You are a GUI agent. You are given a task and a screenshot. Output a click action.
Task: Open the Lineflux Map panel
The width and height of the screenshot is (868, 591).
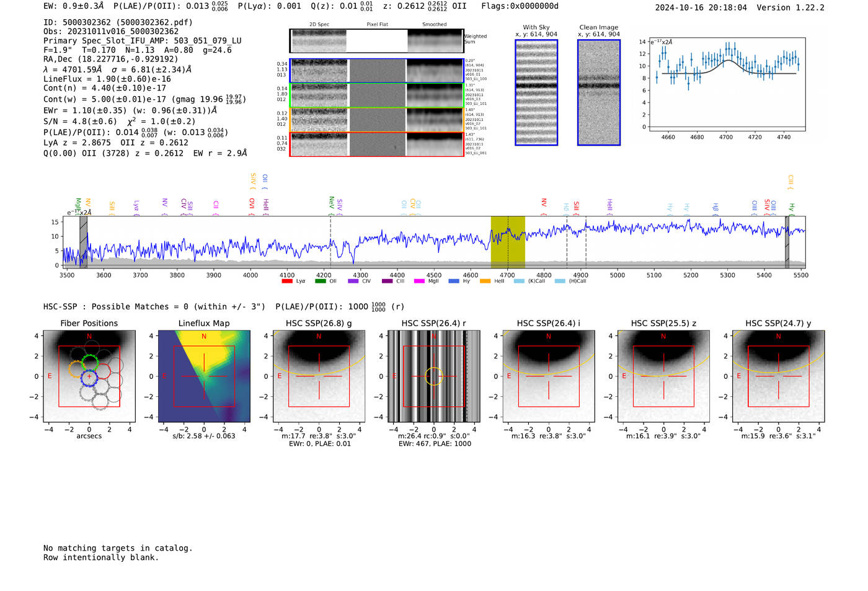coord(204,376)
